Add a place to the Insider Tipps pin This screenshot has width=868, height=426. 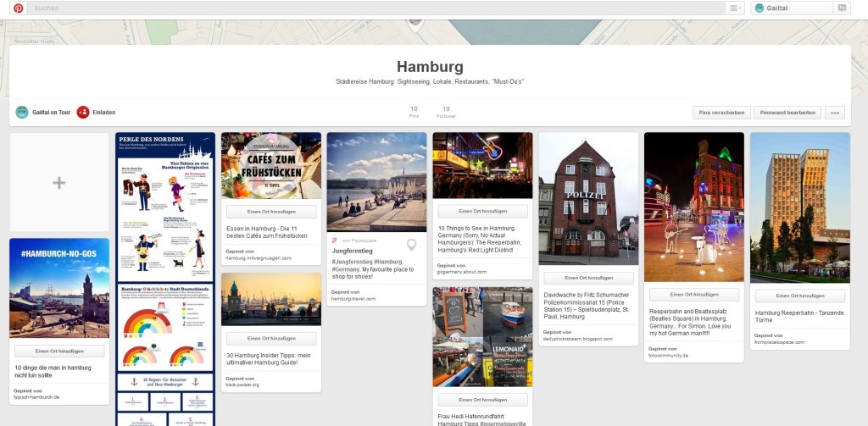point(271,338)
